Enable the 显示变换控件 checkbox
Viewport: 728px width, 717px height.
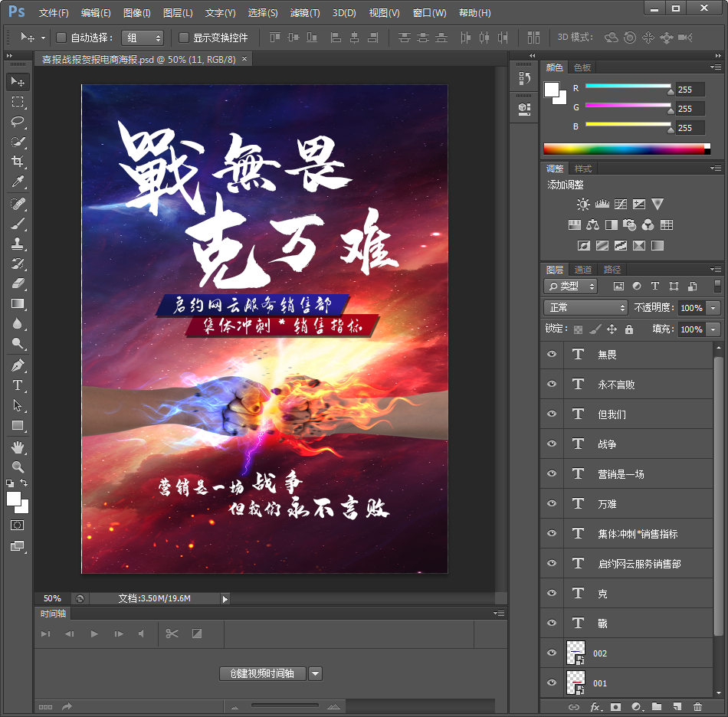pos(184,38)
